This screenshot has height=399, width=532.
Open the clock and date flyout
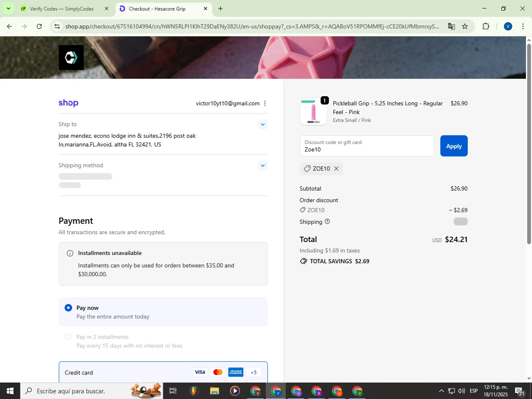(x=496, y=391)
